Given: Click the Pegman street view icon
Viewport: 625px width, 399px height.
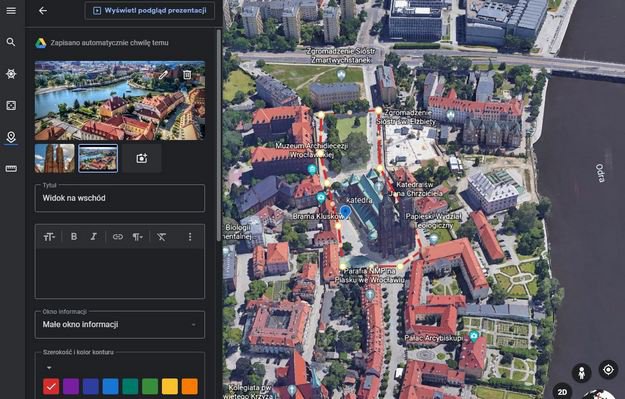Looking at the screenshot, I should pos(582,373).
